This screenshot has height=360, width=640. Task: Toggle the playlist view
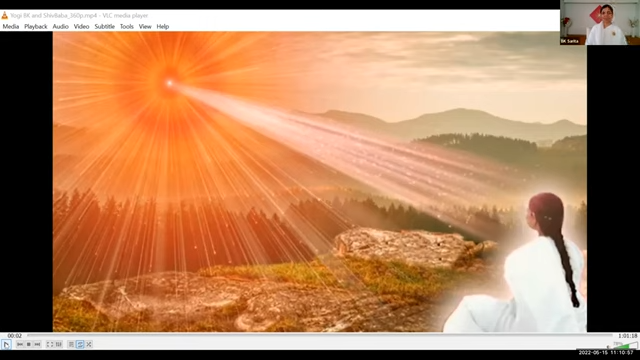pos(71,344)
